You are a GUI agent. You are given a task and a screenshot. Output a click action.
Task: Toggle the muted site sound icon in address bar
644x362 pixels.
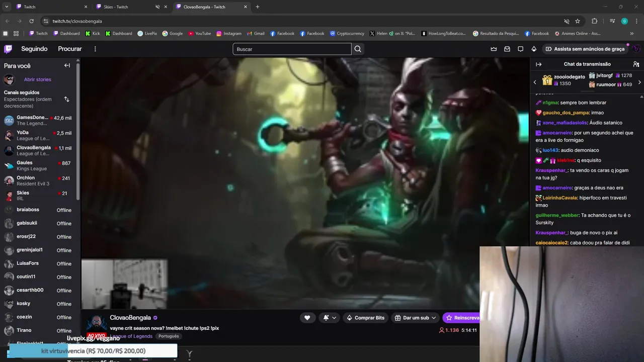coord(567,21)
